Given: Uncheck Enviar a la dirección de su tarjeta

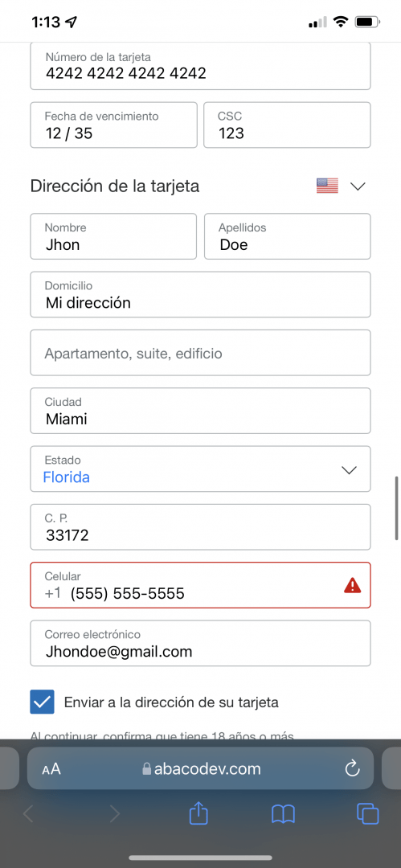Looking at the screenshot, I should click(x=42, y=702).
